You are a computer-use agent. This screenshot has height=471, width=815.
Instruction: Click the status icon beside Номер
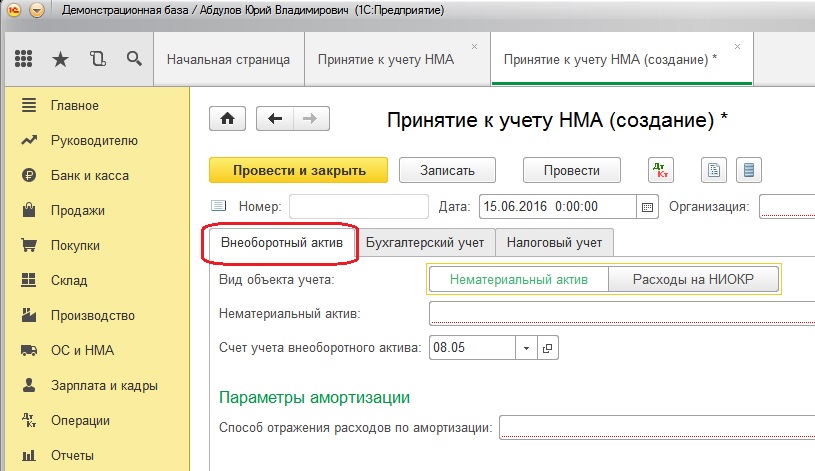218,206
